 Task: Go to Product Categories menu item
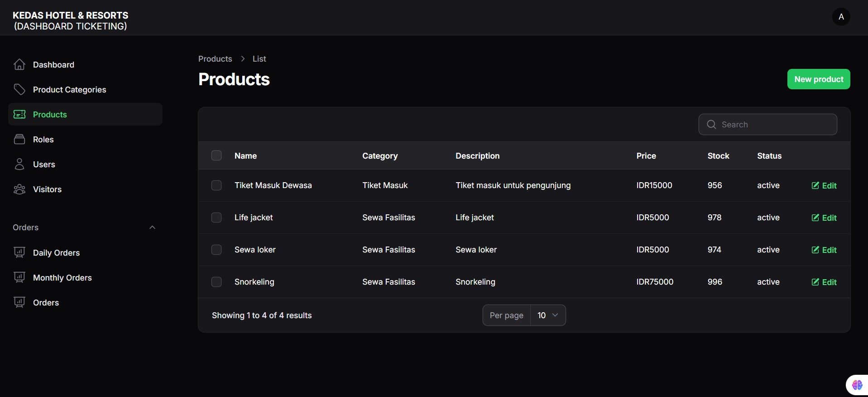85,89
